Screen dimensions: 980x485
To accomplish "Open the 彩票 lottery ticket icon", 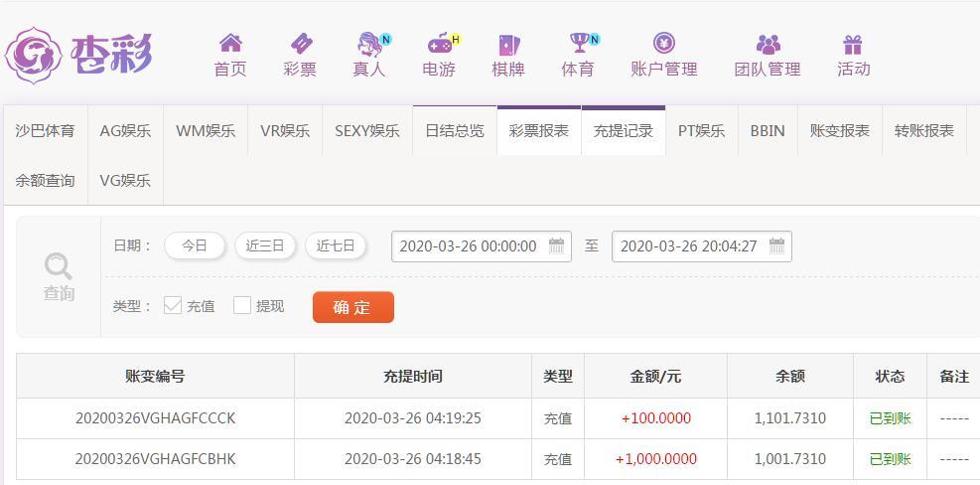I will [301, 44].
